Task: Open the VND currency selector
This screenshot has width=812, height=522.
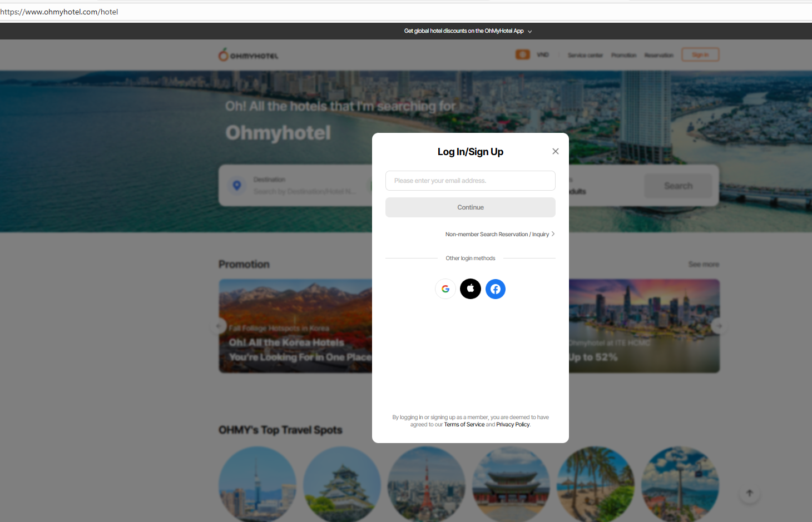Action: coord(543,54)
